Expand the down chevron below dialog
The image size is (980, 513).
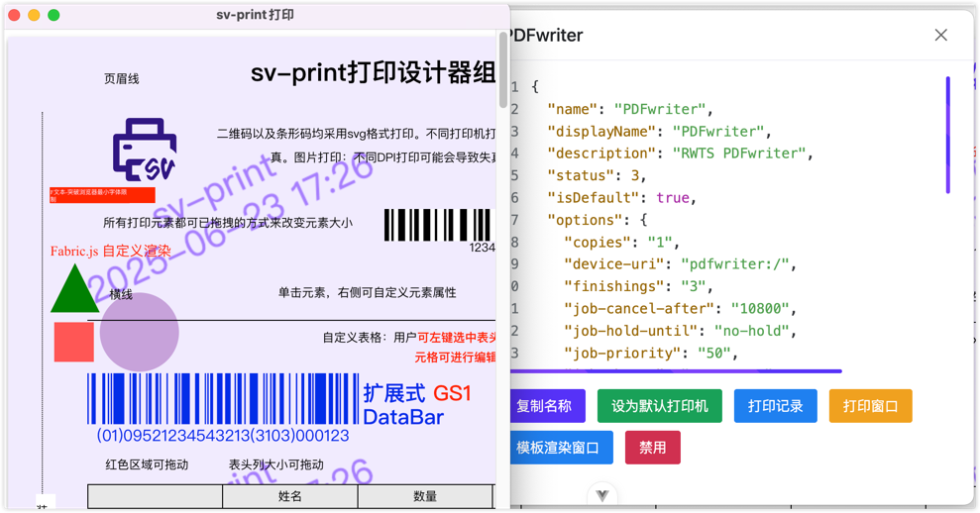602,495
